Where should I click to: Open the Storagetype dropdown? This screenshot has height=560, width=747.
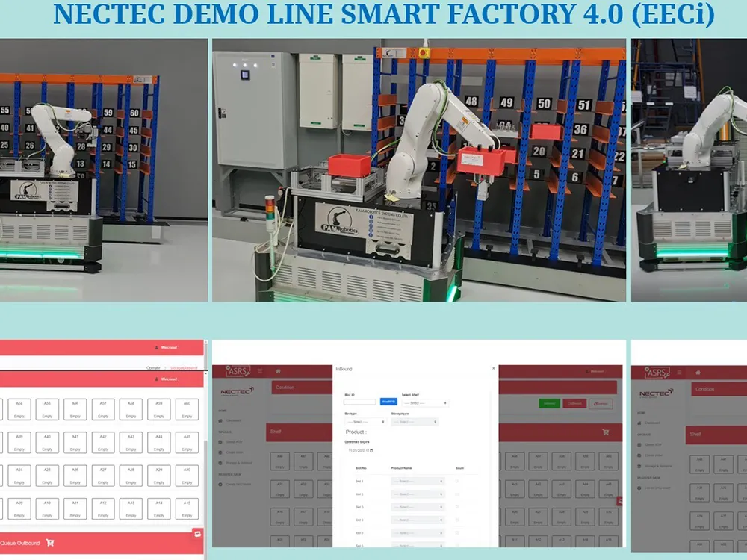coord(415,422)
